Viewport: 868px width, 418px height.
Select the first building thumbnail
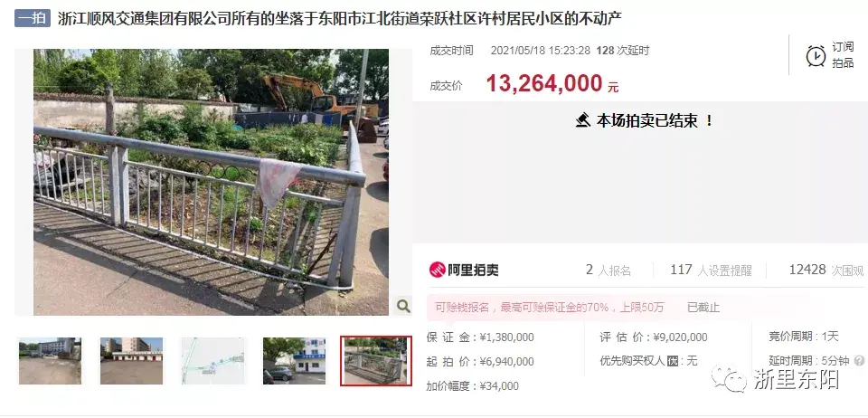tap(50, 361)
